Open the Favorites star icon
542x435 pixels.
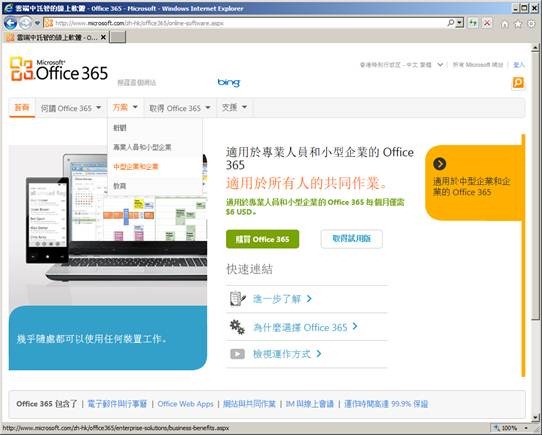point(518,24)
